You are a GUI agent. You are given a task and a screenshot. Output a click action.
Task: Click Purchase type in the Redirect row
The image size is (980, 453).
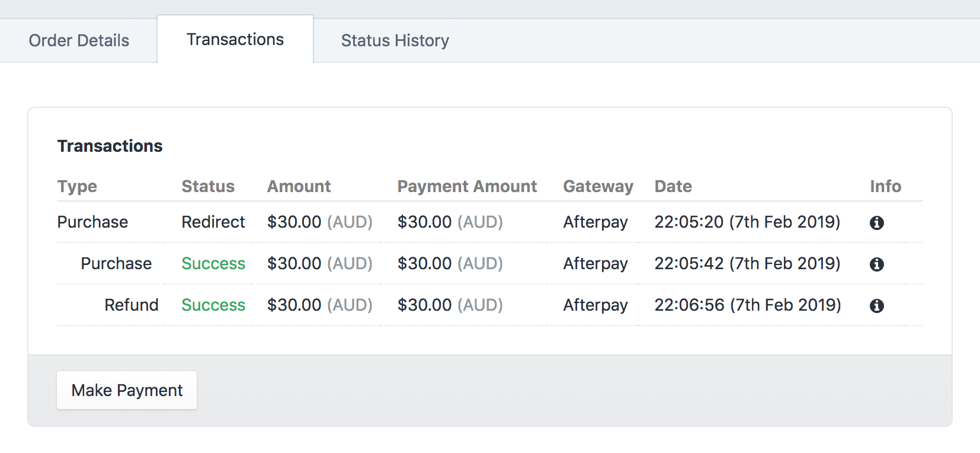(92, 222)
